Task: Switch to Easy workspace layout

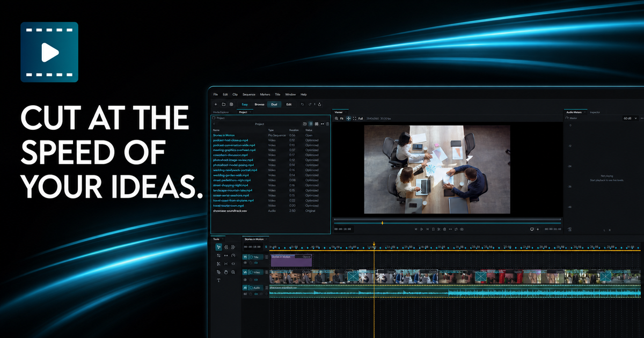Action: coord(245,104)
